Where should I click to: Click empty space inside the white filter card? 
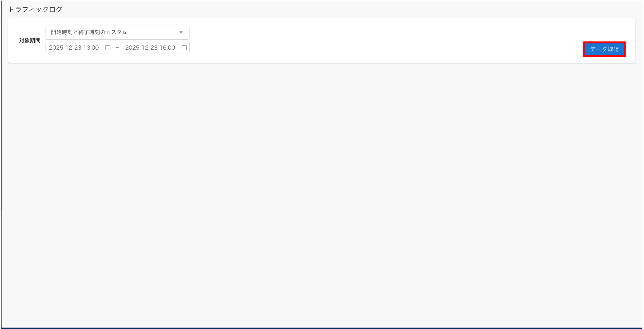click(373, 40)
